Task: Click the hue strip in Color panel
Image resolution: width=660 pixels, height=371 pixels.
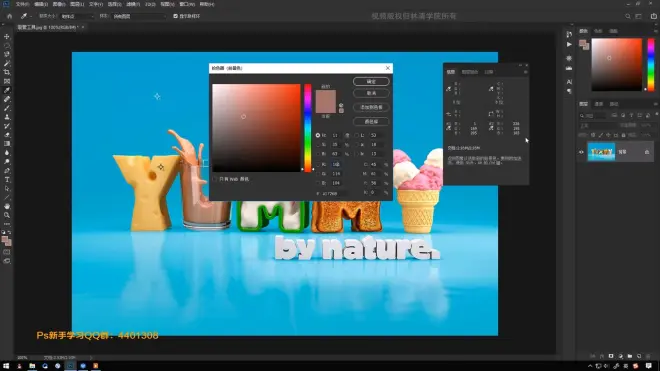Action: [651, 64]
